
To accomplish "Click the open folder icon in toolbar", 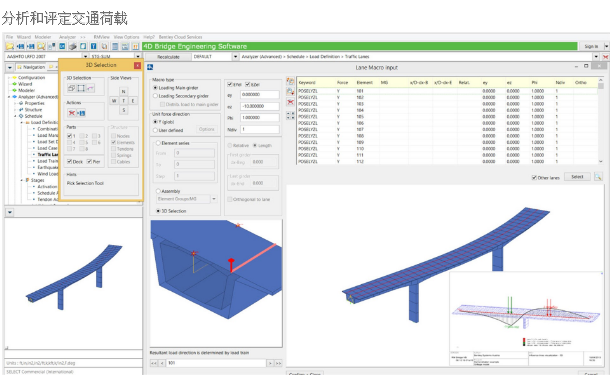I will (9, 46).
